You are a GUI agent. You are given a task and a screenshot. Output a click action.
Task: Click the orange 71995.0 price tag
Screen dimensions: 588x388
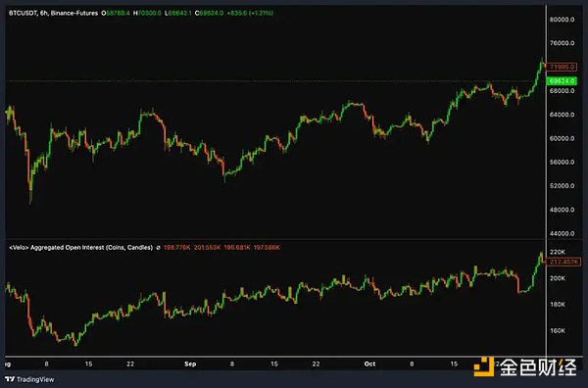(562, 67)
